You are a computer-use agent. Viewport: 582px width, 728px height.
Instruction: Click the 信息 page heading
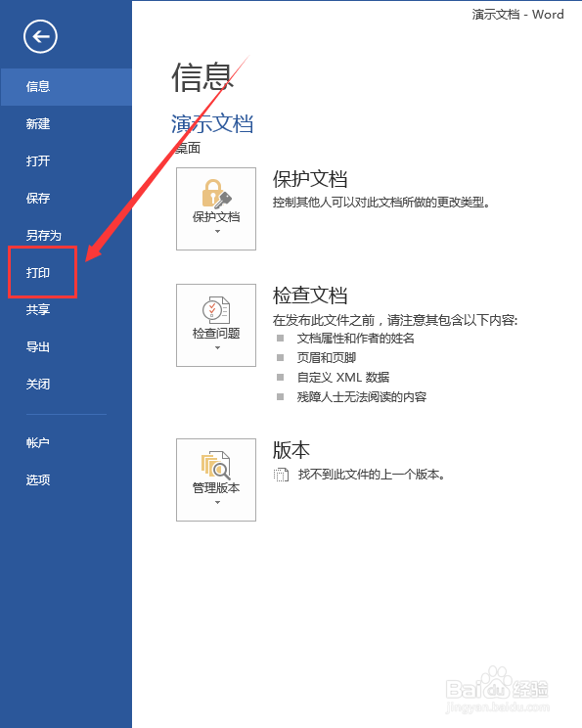tap(201, 77)
